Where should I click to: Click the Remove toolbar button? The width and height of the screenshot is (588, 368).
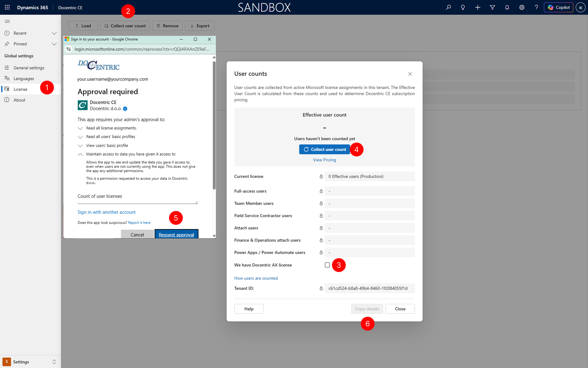click(x=167, y=26)
